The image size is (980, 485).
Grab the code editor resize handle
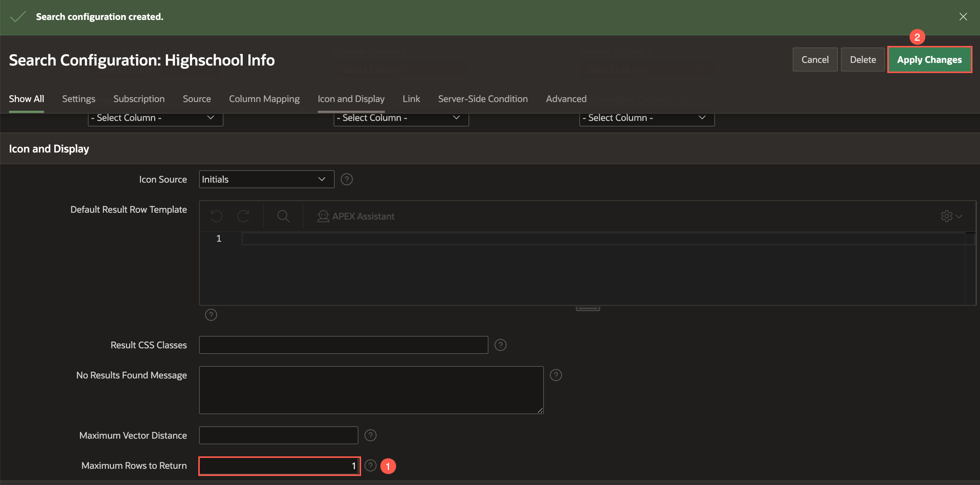[x=587, y=309]
